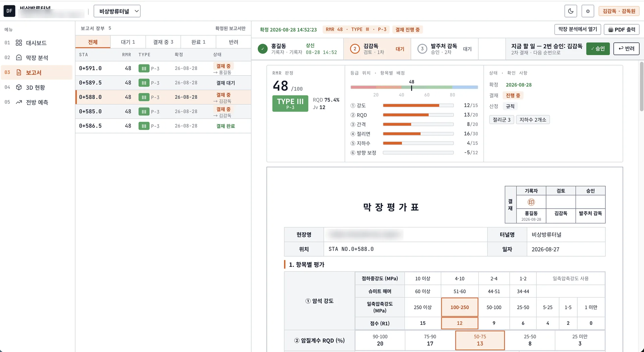Click the 김감독 · 감독원 user badge
Screen dimensions: 644x352
(x=619, y=11)
